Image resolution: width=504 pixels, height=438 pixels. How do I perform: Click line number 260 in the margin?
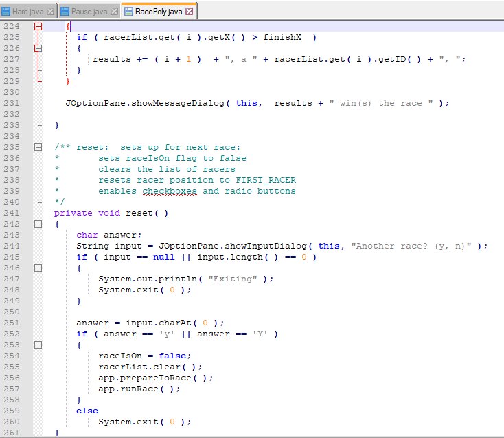point(12,422)
